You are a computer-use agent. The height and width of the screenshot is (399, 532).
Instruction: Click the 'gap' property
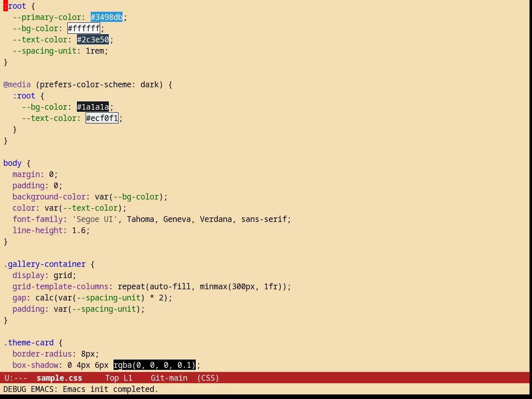click(19, 298)
